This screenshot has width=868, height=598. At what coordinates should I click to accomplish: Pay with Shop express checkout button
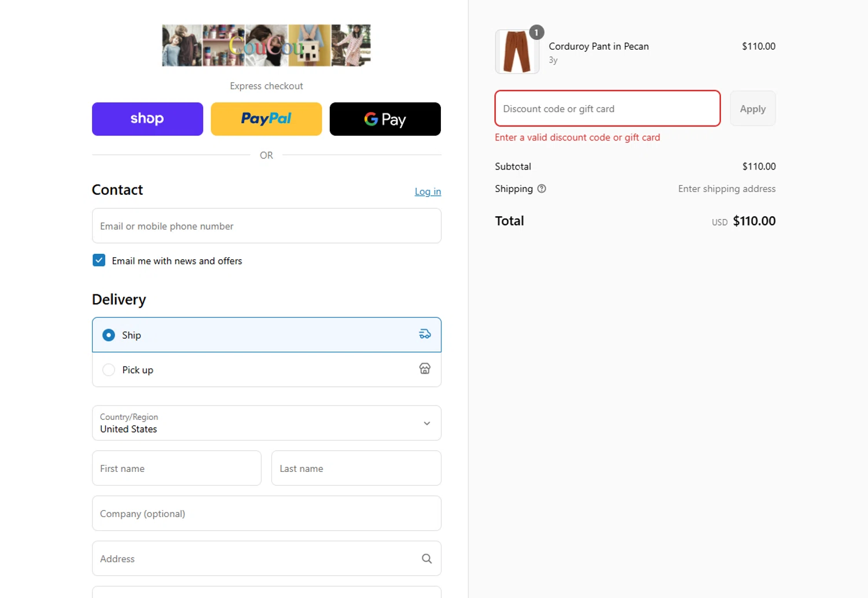pyautogui.click(x=148, y=119)
